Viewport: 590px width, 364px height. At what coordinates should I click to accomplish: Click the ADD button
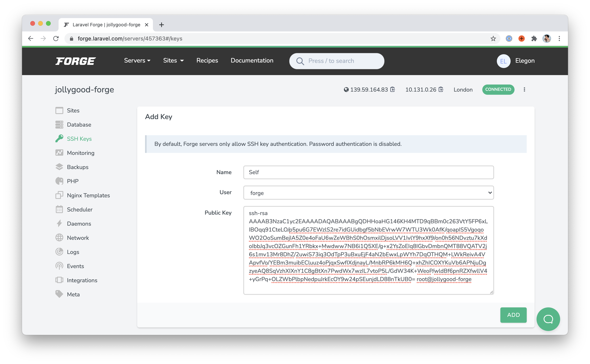click(x=513, y=315)
